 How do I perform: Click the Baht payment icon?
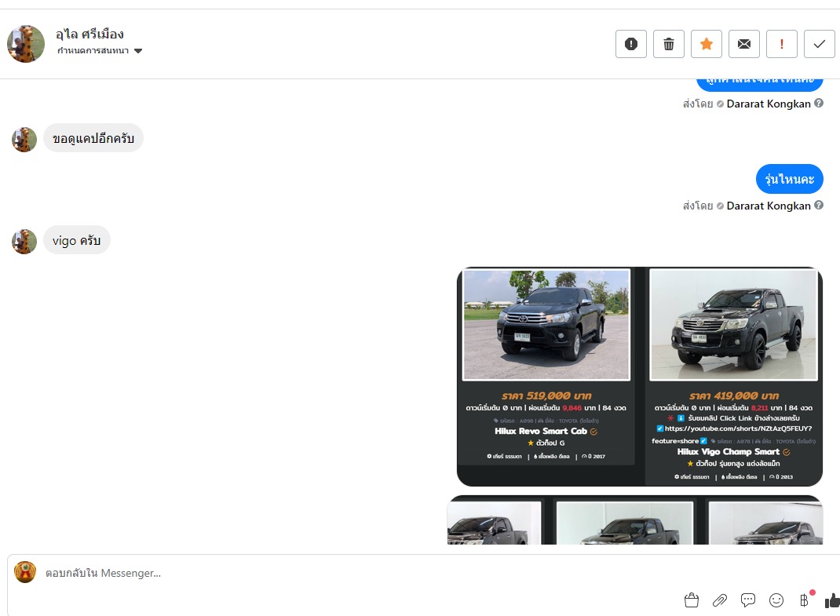point(804,600)
